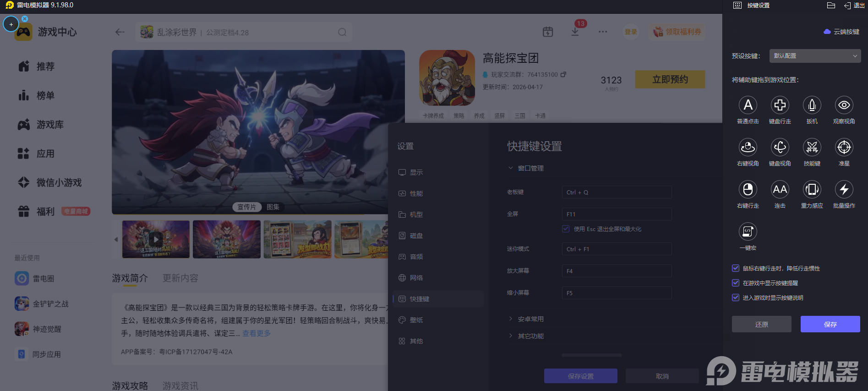Image resolution: width=868 pixels, height=391 pixels.
Task: Select the 键盘视角 keyboard view icon
Action: coord(780,148)
